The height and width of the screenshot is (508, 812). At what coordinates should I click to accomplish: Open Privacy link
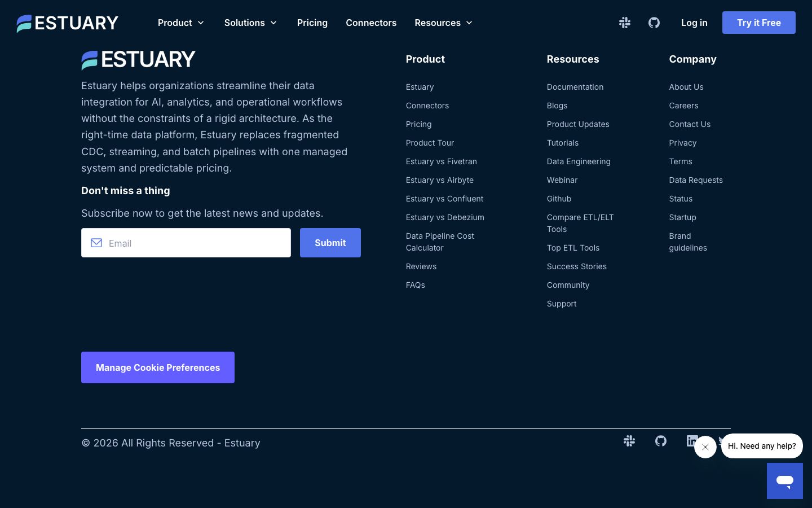tap(683, 143)
